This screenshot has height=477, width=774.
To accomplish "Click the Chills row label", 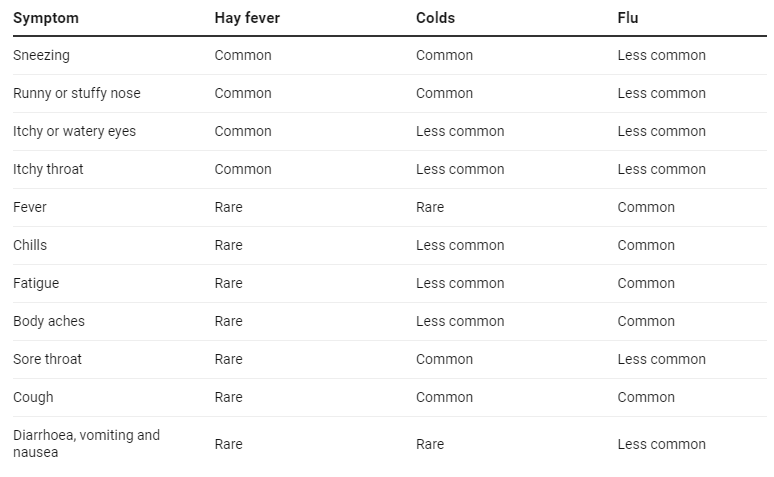I will tap(30, 245).
